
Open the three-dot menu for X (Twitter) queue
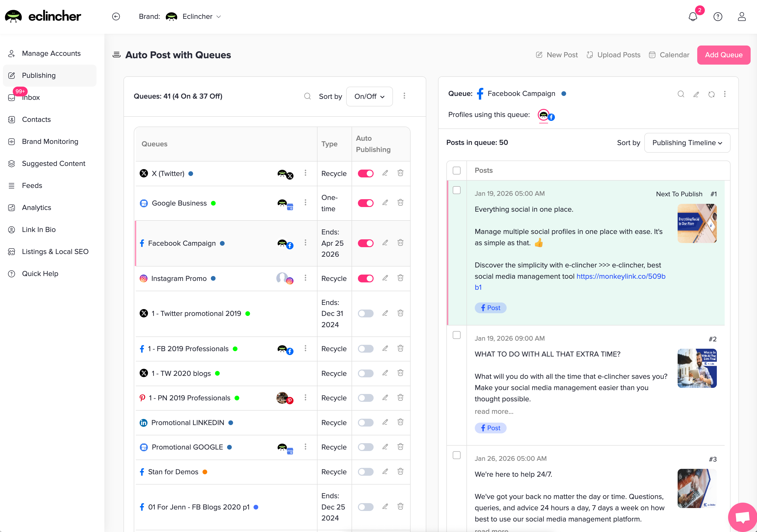click(305, 173)
